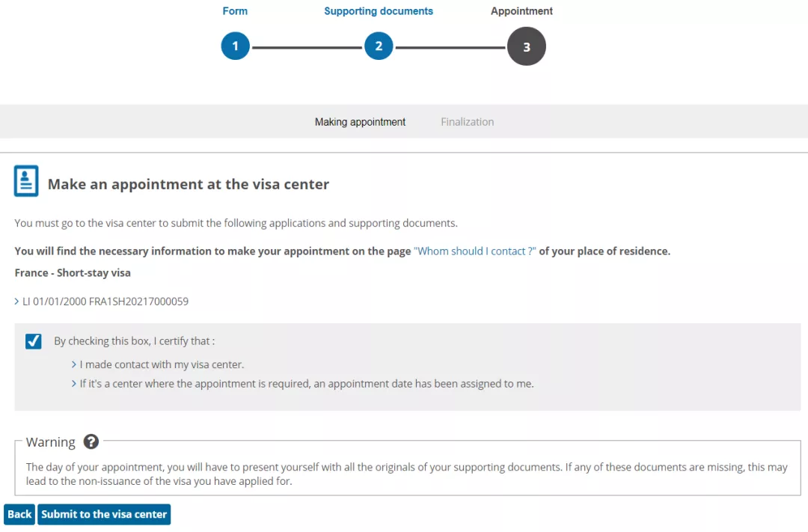Open 'Whom should I contact ?' link

pos(474,251)
